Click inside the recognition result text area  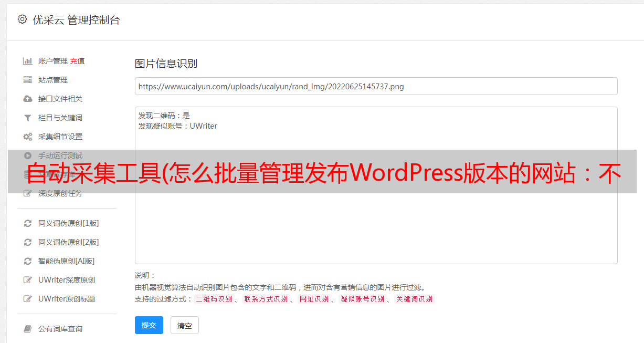pyautogui.click(x=376, y=185)
